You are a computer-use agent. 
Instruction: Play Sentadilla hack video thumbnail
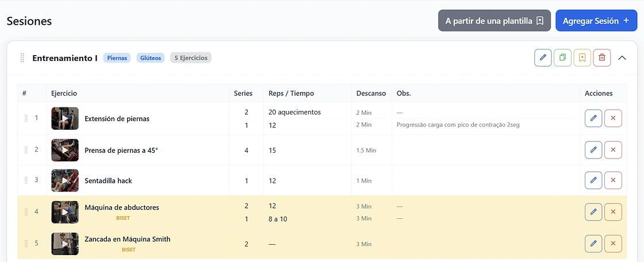click(x=65, y=180)
